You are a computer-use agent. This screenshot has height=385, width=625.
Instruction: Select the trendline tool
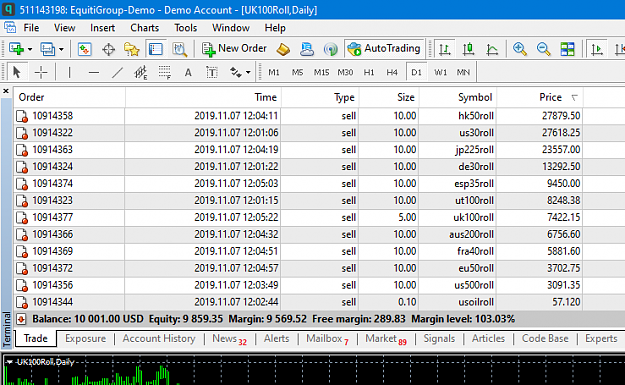click(117, 72)
